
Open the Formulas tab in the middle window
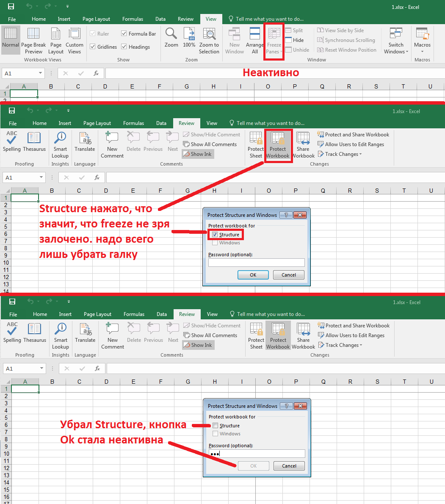(133, 123)
